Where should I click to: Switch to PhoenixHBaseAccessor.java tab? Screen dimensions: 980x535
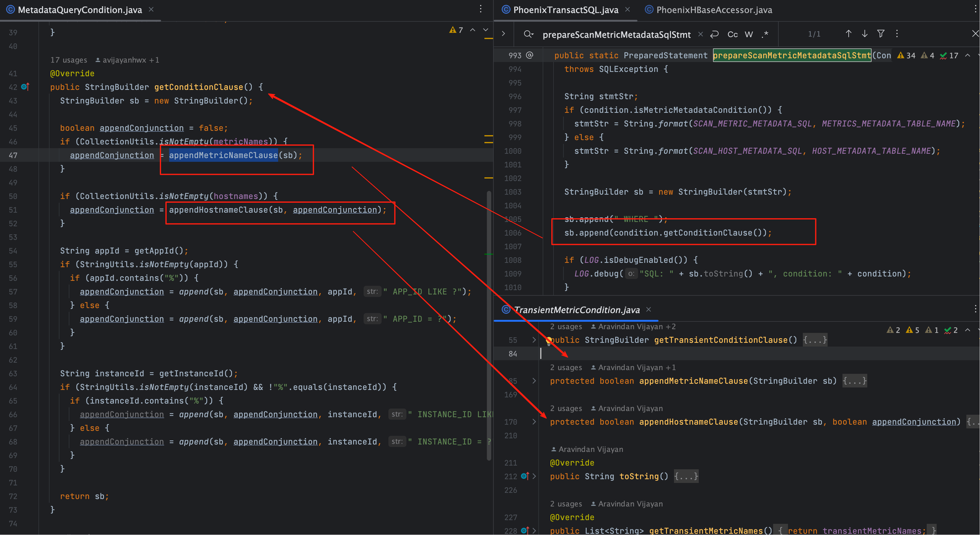pyautogui.click(x=714, y=10)
